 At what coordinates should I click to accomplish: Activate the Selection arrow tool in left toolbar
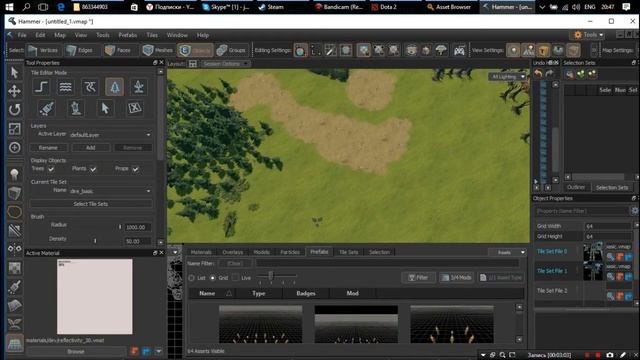coord(15,73)
